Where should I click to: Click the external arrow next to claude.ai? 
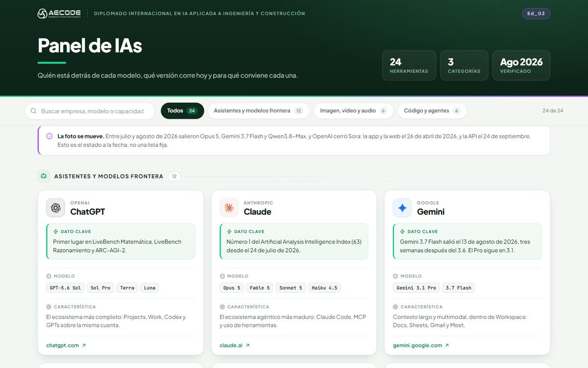point(247,345)
